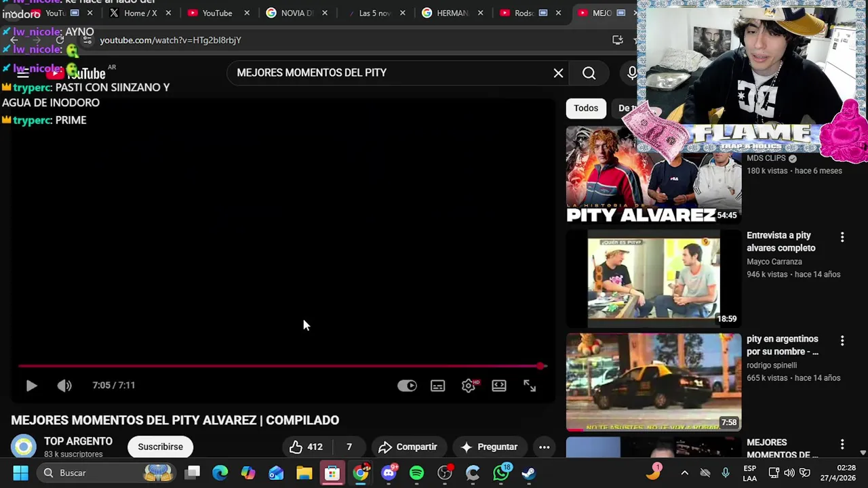Image resolution: width=868 pixels, height=488 pixels.
Task: Close the HERMAN tab
Action: coord(480,13)
